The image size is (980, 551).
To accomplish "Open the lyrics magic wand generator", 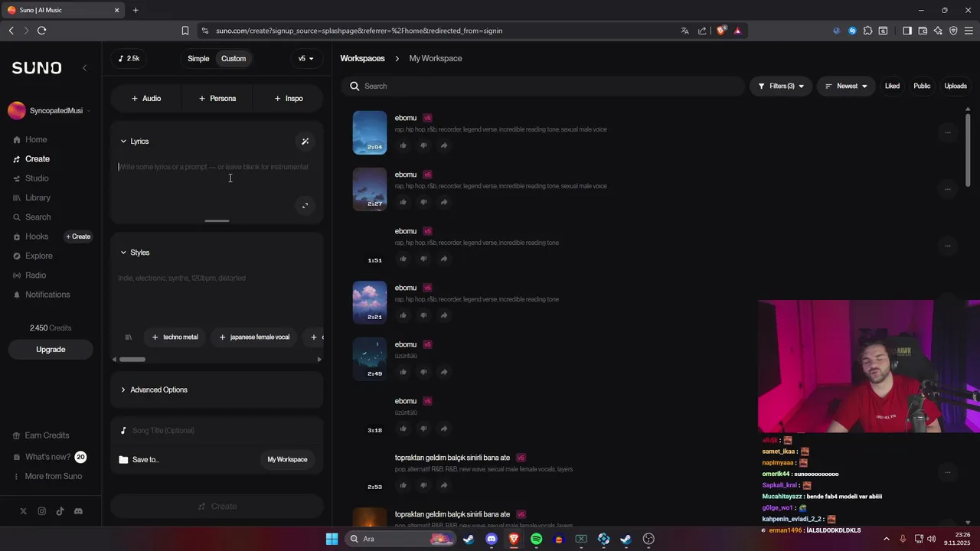I will 305,142.
